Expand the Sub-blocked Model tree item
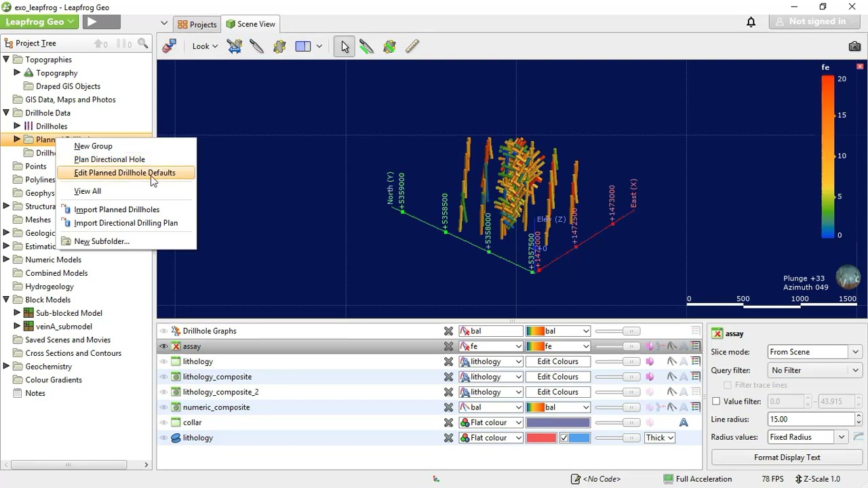Screen dimensions: 868x488 pos(17,313)
